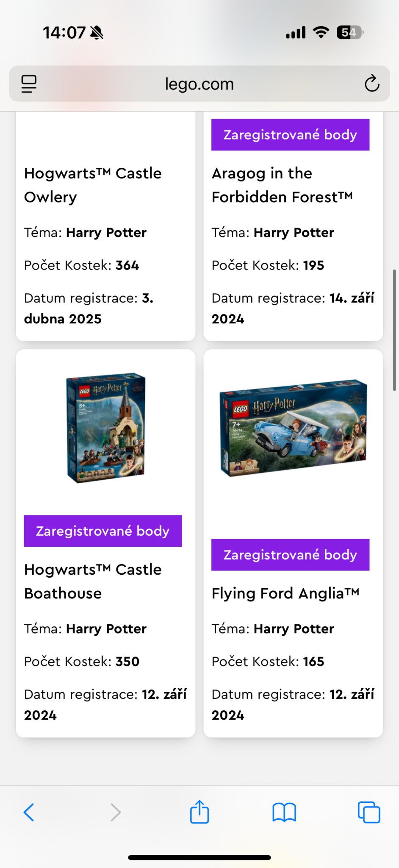Tap the Zaregistrované body badge on Flying Ford Anglia
The width and height of the screenshot is (399, 868).
point(290,554)
